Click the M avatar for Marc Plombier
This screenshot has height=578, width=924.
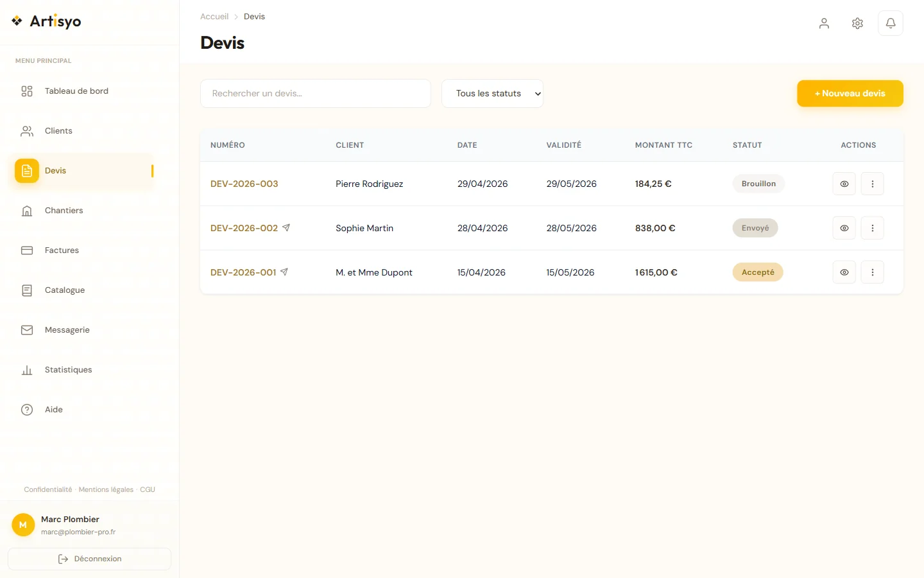point(23,525)
